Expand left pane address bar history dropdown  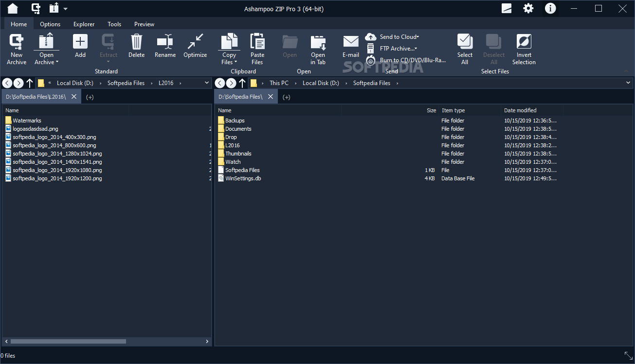(x=207, y=83)
